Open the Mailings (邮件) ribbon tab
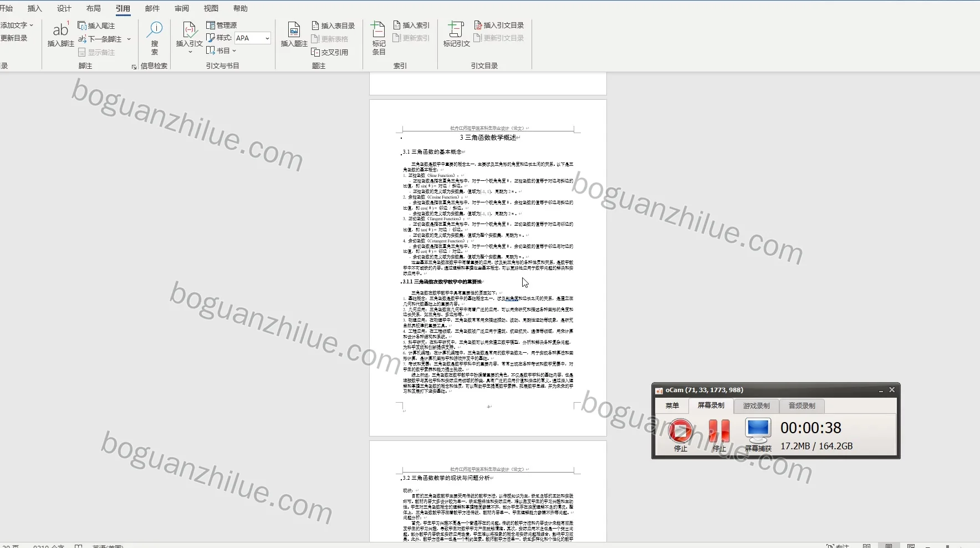Image resolution: width=980 pixels, height=548 pixels. point(152,8)
